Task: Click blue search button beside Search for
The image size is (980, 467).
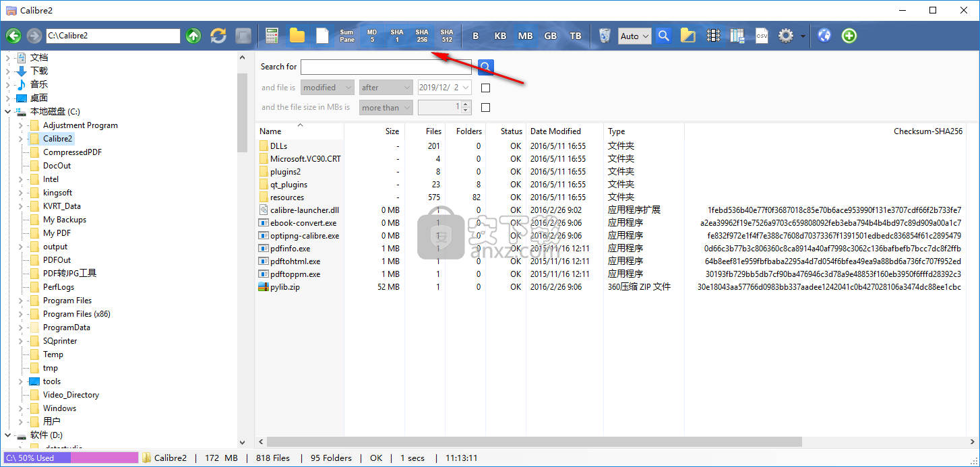Action: [486, 67]
